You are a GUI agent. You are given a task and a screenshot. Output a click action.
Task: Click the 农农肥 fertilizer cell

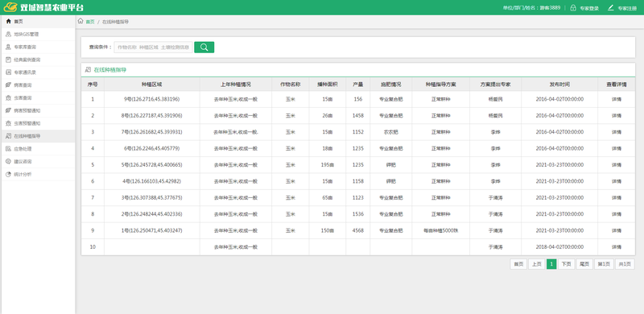click(x=391, y=132)
